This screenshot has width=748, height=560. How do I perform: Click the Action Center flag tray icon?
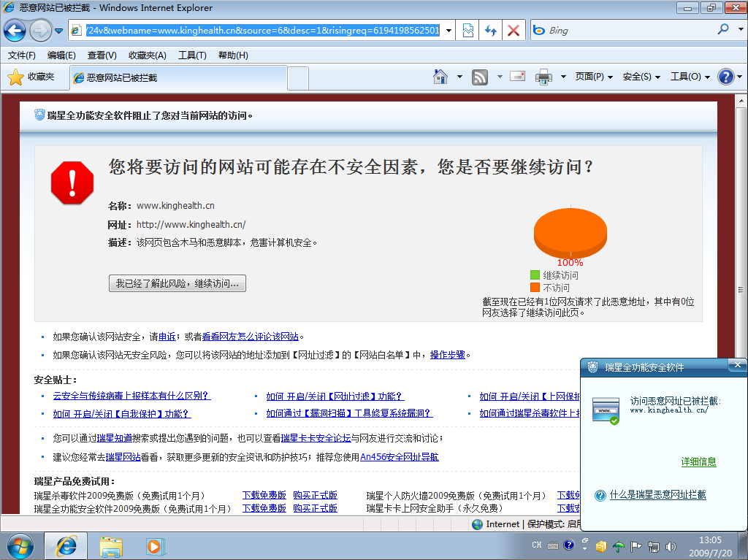(x=636, y=546)
